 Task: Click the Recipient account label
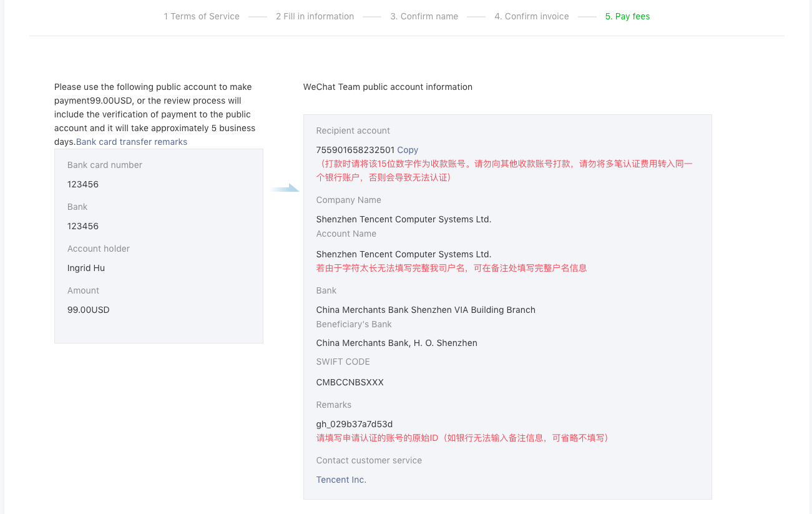tap(353, 131)
